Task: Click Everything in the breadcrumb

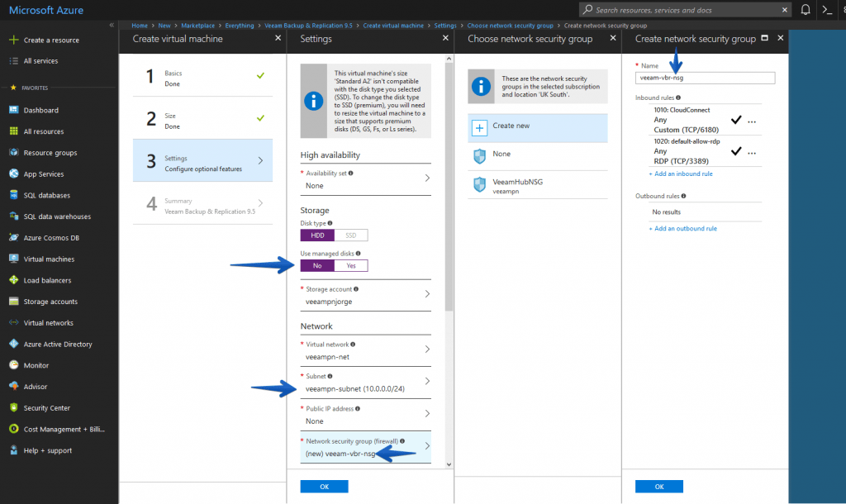Action: 240,26
